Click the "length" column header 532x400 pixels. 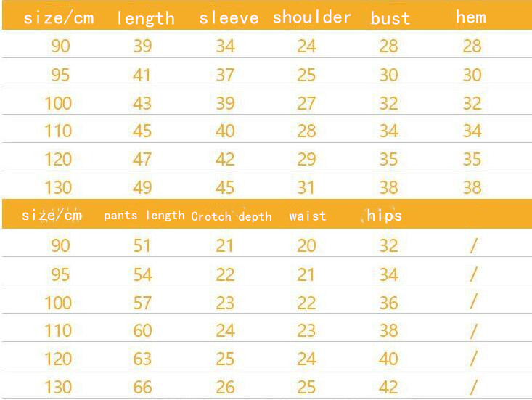(x=145, y=18)
